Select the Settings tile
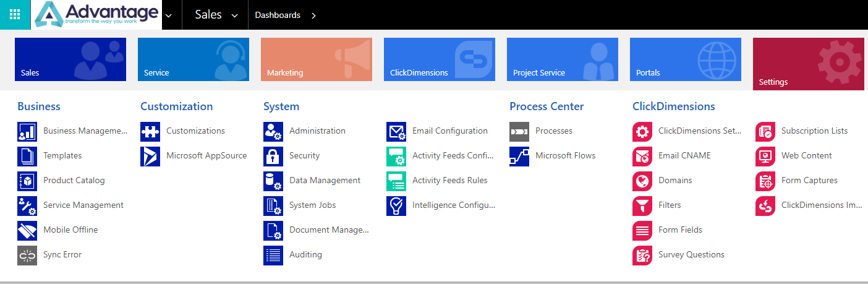This screenshot has height=284, width=868. click(x=809, y=64)
